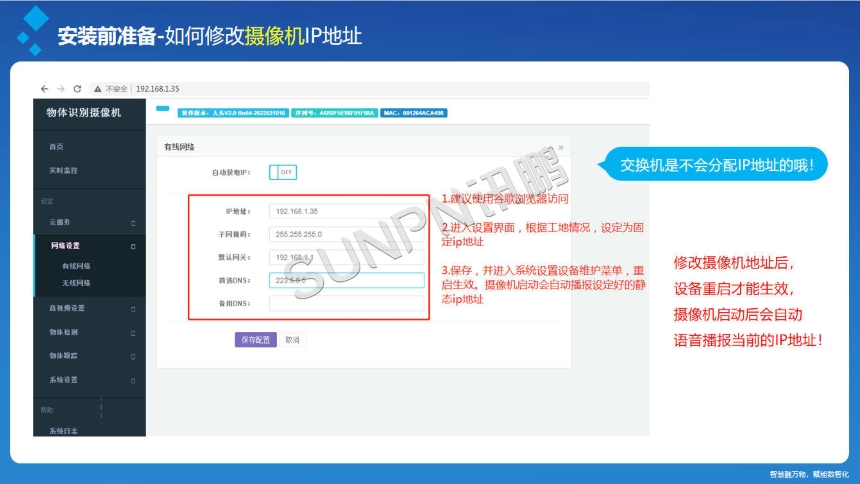Click the MAC address badge

click(x=414, y=113)
